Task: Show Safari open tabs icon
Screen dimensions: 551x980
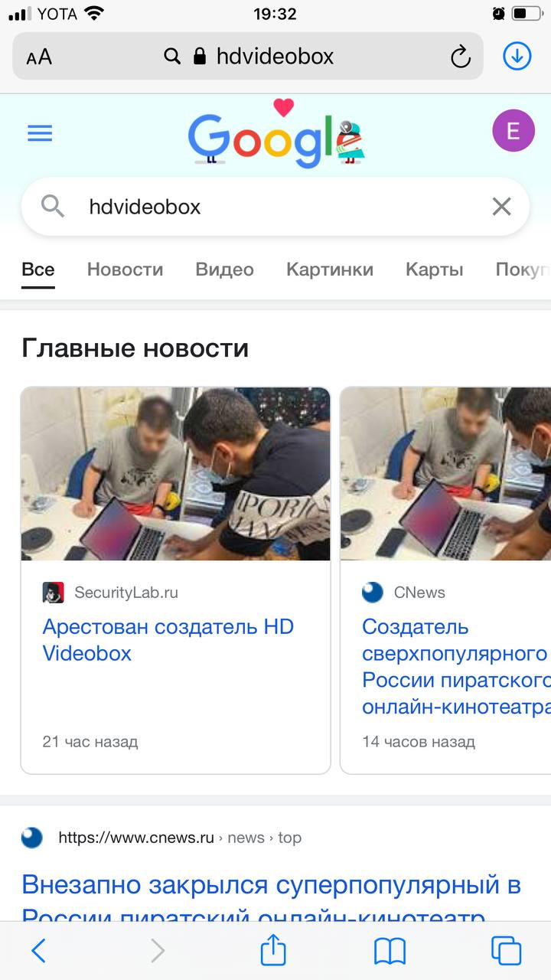Action: (x=506, y=950)
